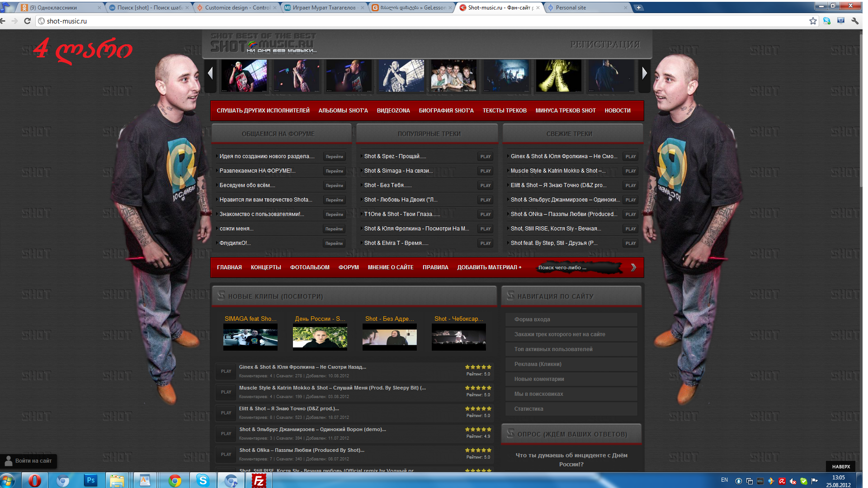868x488 pixels.
Task: Click НАВЕРХ button to go top
Action: [841, 467]
